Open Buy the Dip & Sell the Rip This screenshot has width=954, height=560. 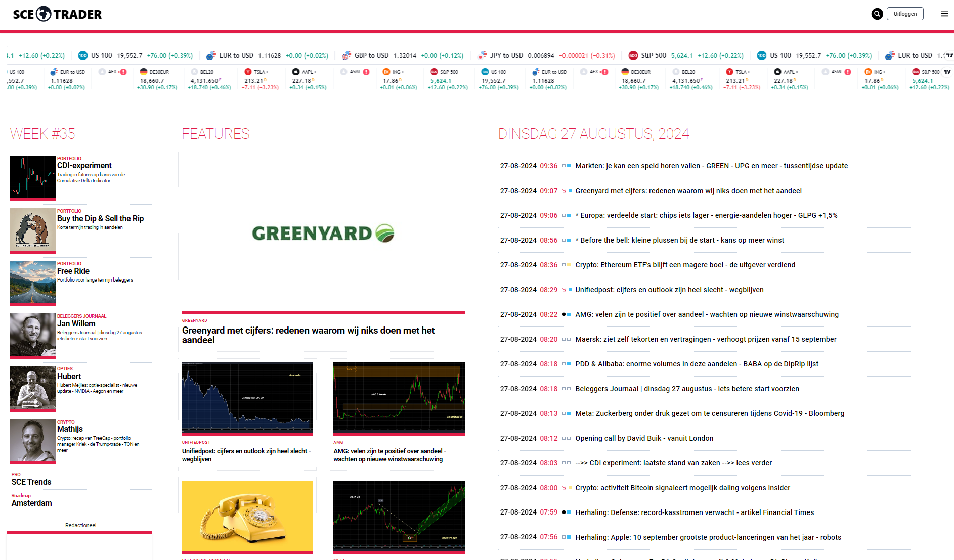pos(100,218)
